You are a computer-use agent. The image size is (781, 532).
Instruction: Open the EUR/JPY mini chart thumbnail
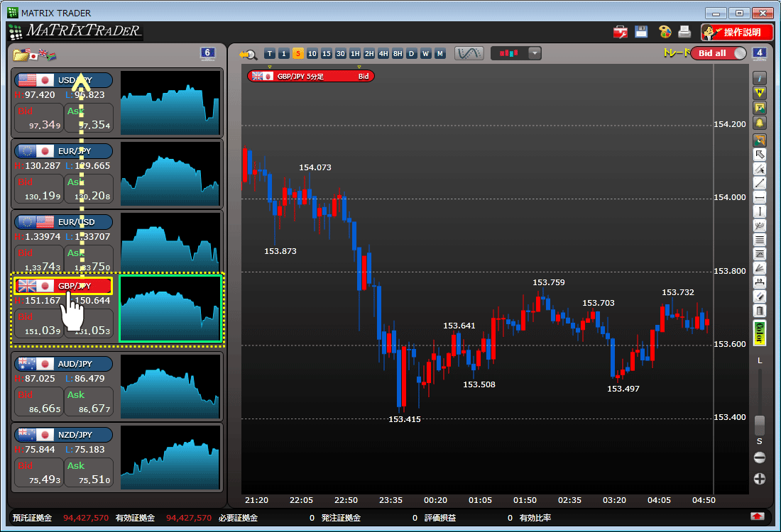170,174
